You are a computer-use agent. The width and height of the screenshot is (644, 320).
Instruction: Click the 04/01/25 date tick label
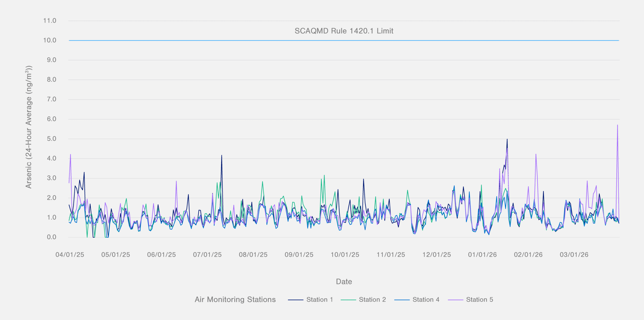[x=70, y=255]
